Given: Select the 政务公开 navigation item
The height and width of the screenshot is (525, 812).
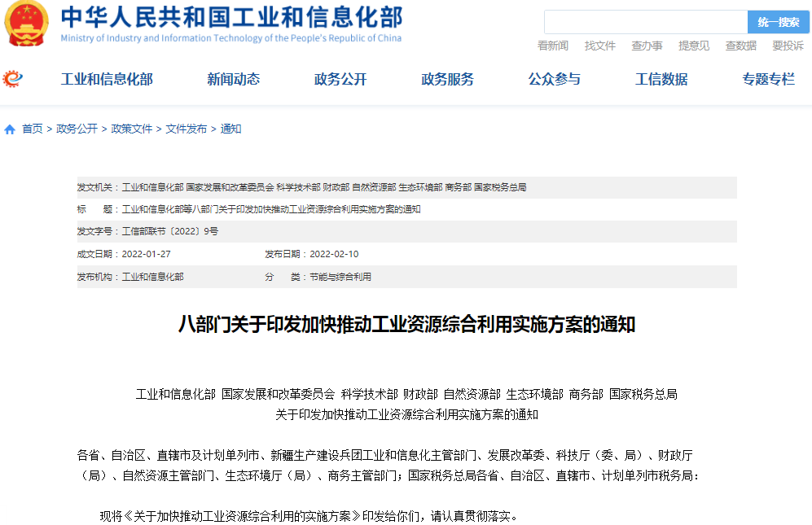Looking at the screenshot, I should click(x=340, y=79).
